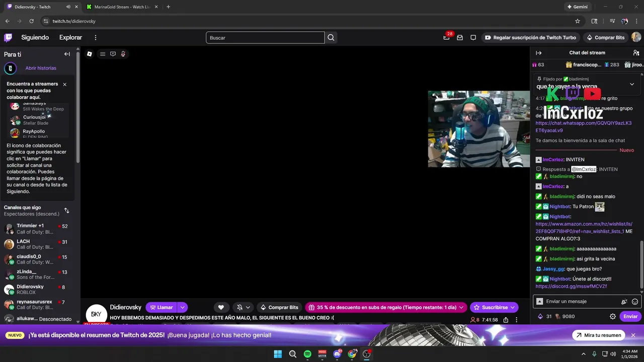Dismiss the Twitch 2025 recap banner

633,335
